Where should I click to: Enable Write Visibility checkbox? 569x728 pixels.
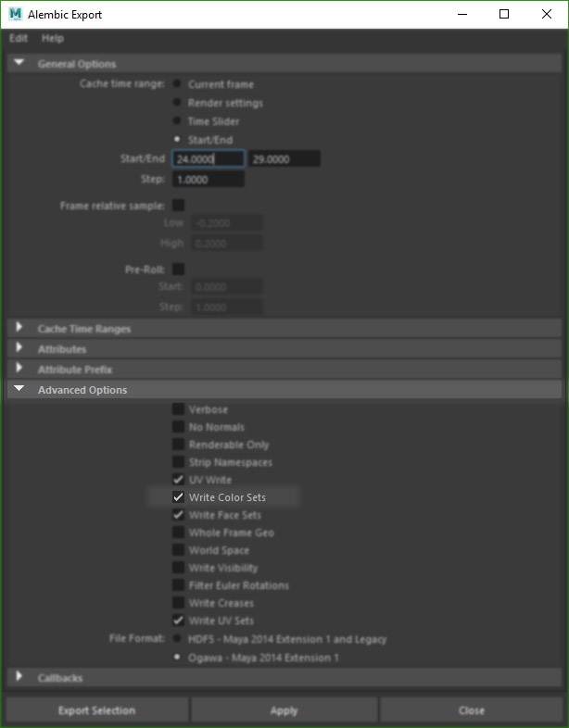click(x=178, y=568)
